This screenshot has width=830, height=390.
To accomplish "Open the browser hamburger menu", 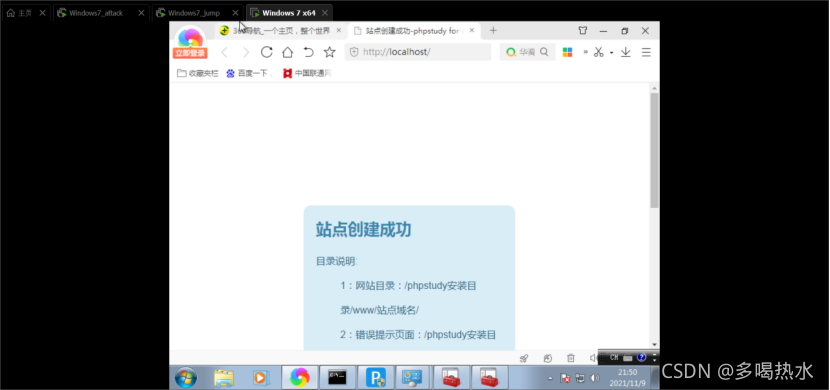I will coord(646,52).
